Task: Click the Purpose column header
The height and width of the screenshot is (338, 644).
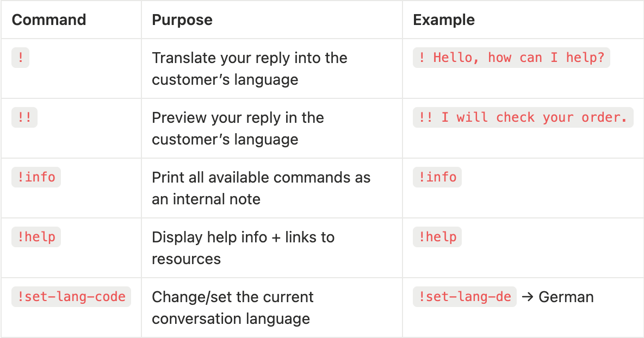Action: click(182, 20)
